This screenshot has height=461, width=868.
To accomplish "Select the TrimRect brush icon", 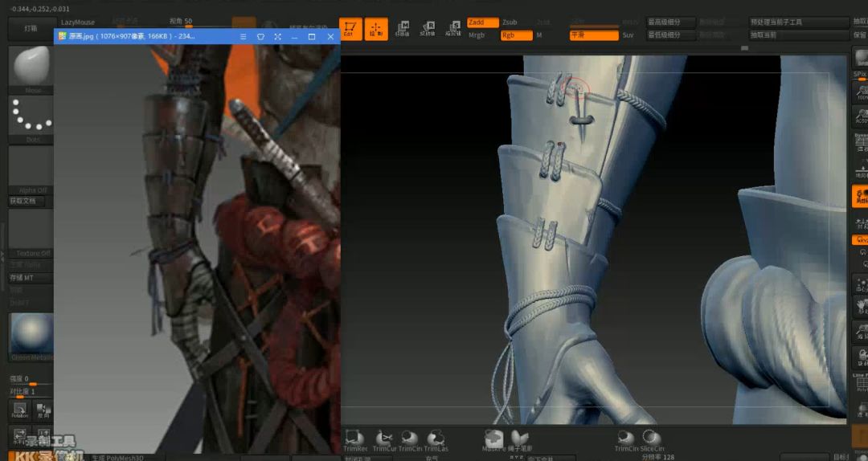I will tap(355, 441).
